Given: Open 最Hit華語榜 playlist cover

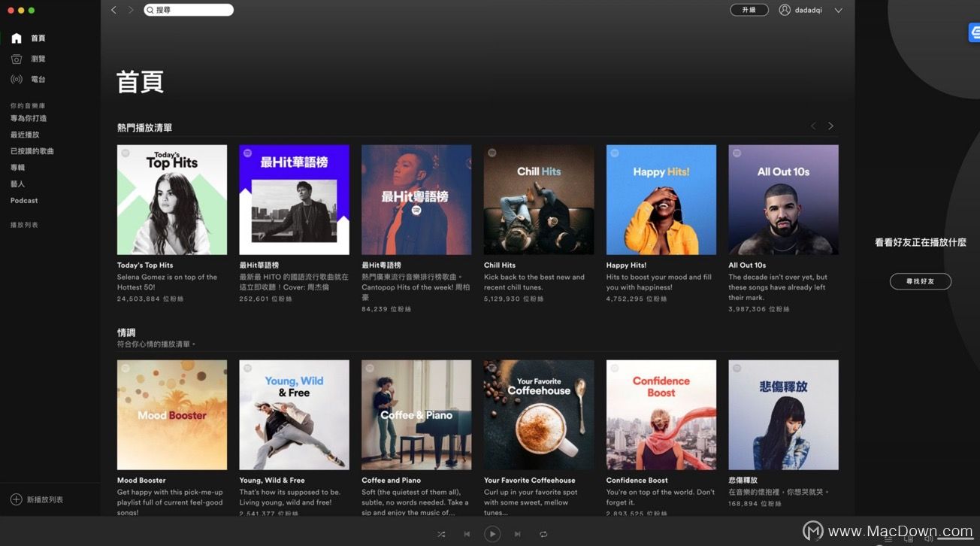Looking at the screenshot, I should tap(294, 200).
